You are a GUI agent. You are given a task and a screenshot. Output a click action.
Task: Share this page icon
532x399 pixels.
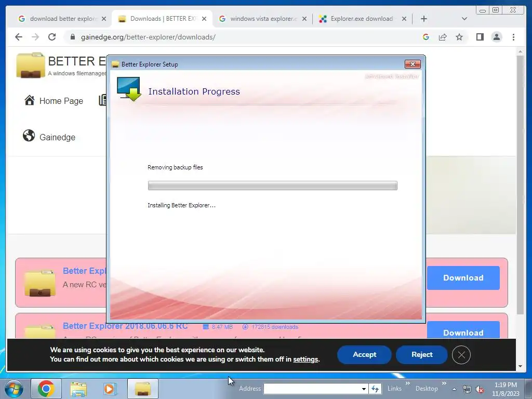tap(443, 37)
